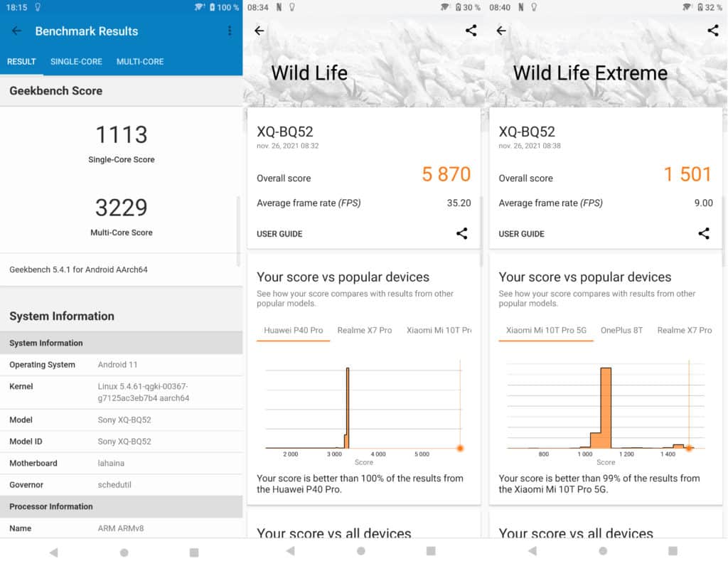Tap the Sony XQ-BQ52 value in the Model row

pos(124,420)
